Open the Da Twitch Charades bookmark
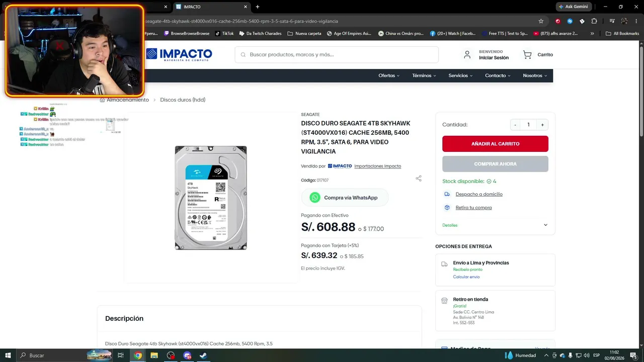Viewport: 644px width, 362px height. [260, 34]
